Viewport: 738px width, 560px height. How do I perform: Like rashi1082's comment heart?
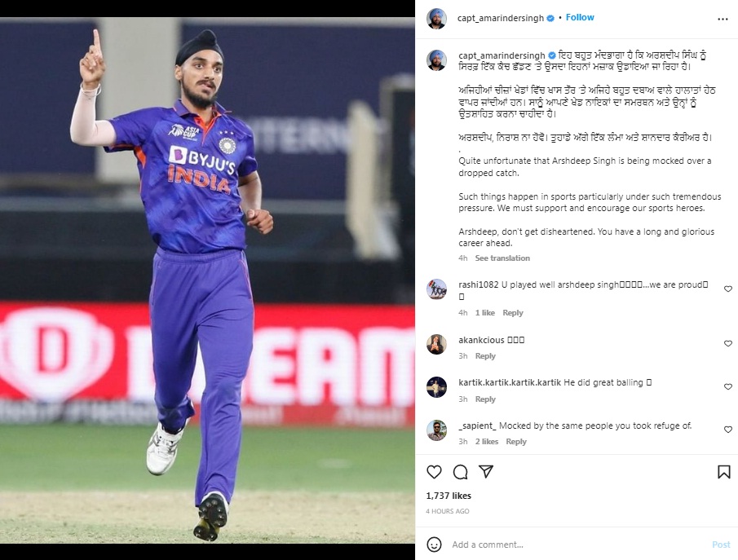pyautogui.click(x=728, y=289)
